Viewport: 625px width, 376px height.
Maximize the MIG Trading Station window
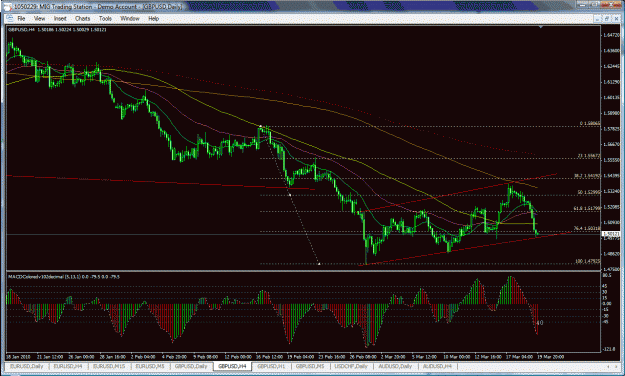pos(595,5)
